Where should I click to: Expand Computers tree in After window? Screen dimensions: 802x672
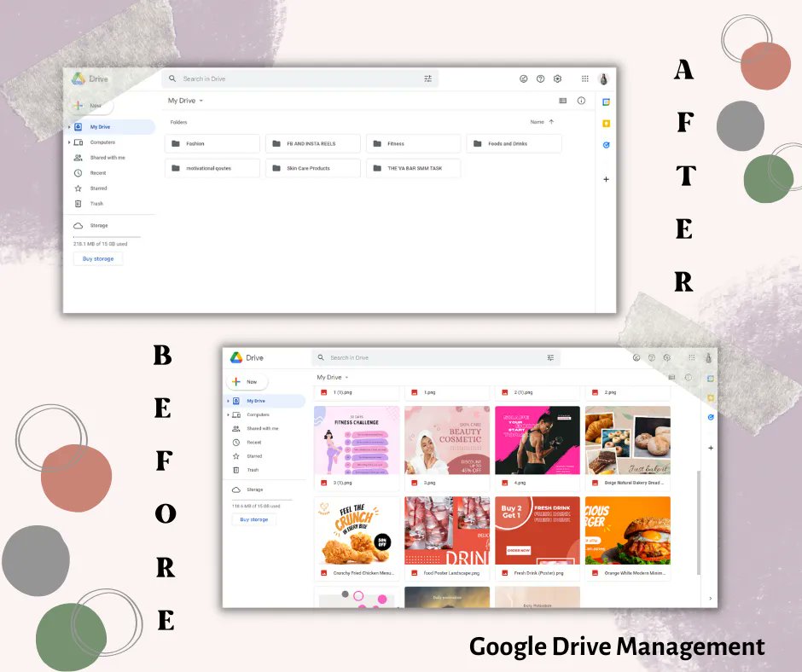[x=70, y=142]
